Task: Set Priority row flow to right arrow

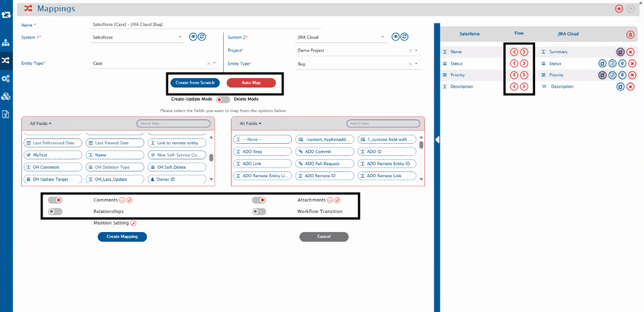Action: [x=524, y=75]
